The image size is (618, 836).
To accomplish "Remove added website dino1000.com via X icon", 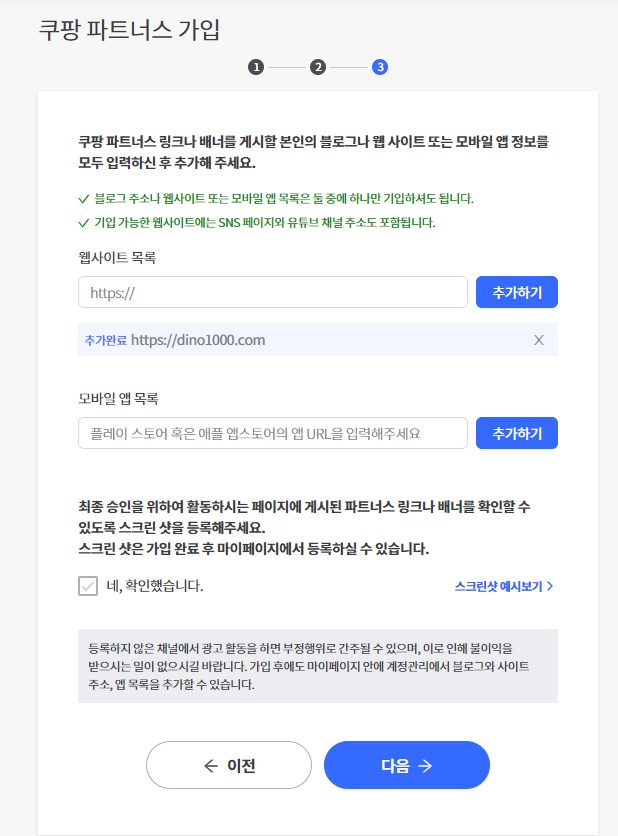I will point(538,341).
